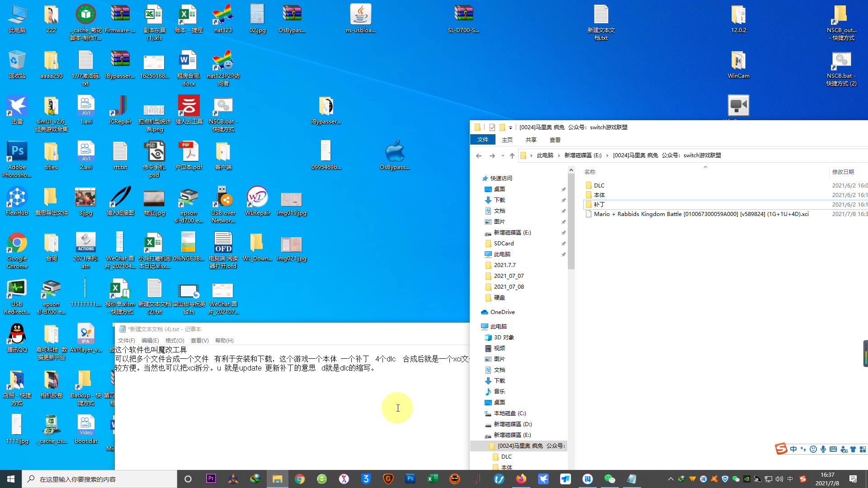Click taskbar clock showing 16:37
868x488 pixels.
pos(827,479)
